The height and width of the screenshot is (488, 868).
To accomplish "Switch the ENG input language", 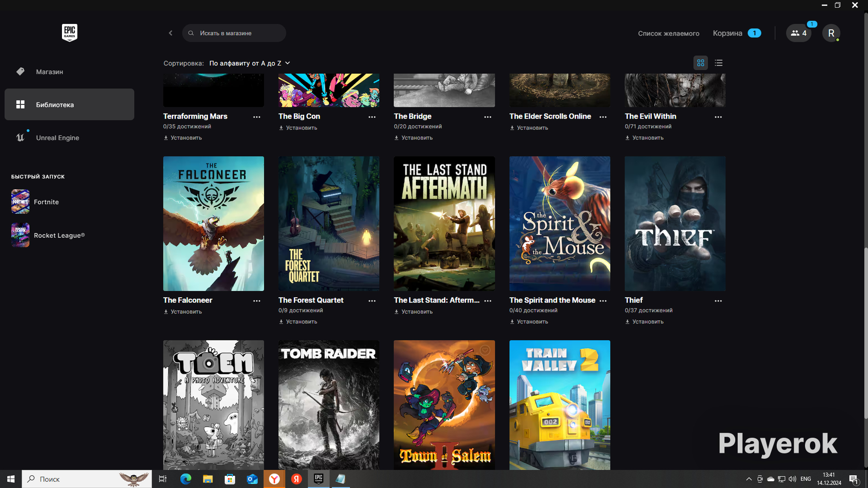I will [x=806, y=479].
